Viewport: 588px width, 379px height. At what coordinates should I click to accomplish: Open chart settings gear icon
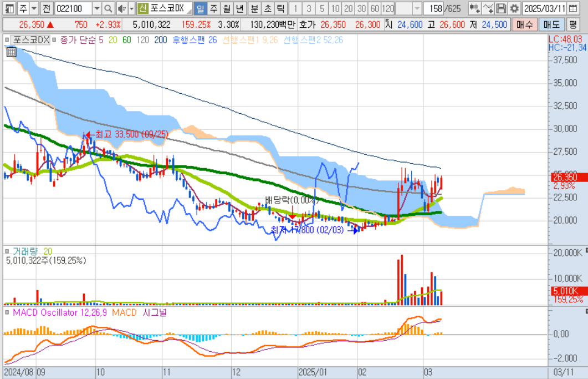click(514, 8)
